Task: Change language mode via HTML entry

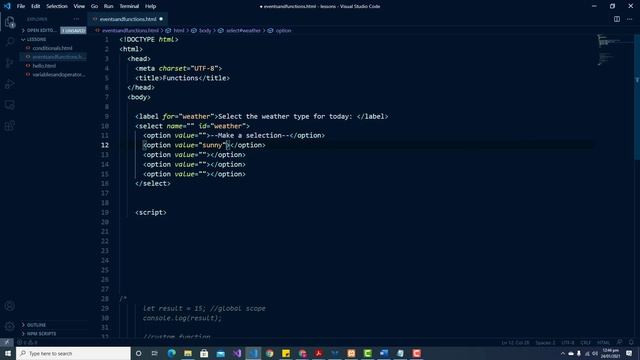Action: point(603,342)
